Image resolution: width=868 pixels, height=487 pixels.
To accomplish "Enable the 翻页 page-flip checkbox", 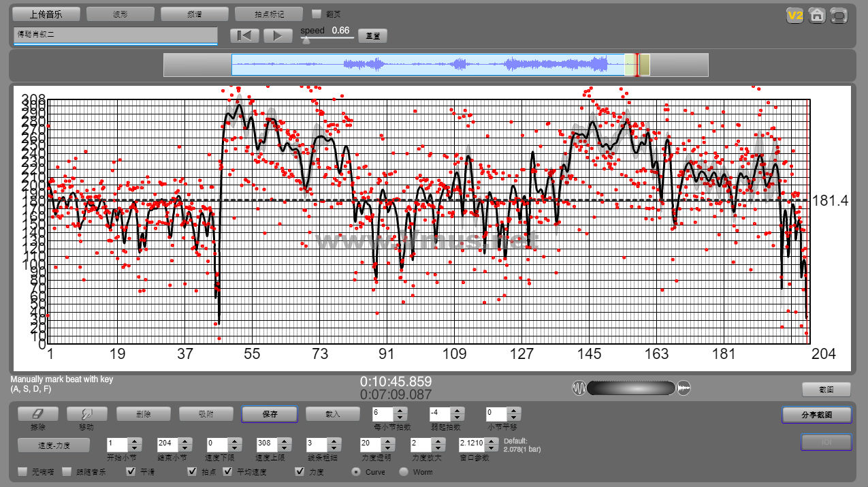I will [316, 14].
